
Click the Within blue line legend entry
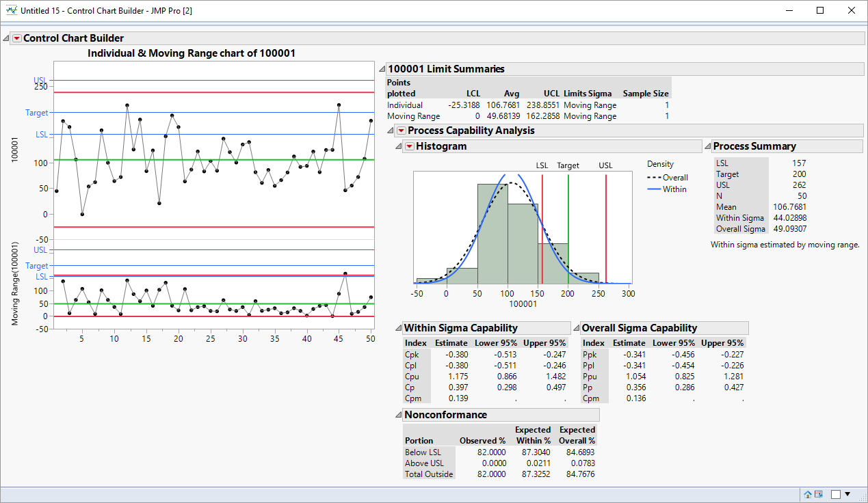coord(667,189)
